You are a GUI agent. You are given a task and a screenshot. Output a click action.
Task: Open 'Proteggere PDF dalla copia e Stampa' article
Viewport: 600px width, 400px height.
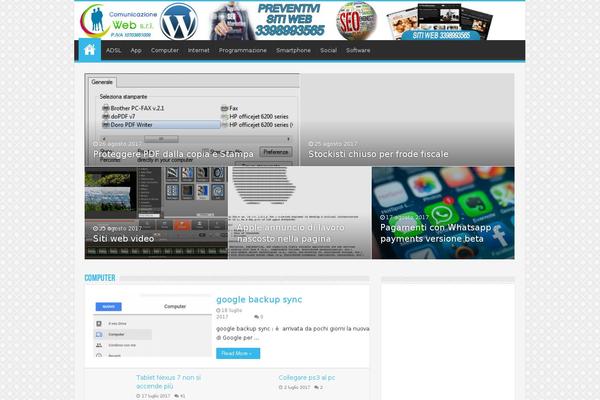tap(173, 154)
